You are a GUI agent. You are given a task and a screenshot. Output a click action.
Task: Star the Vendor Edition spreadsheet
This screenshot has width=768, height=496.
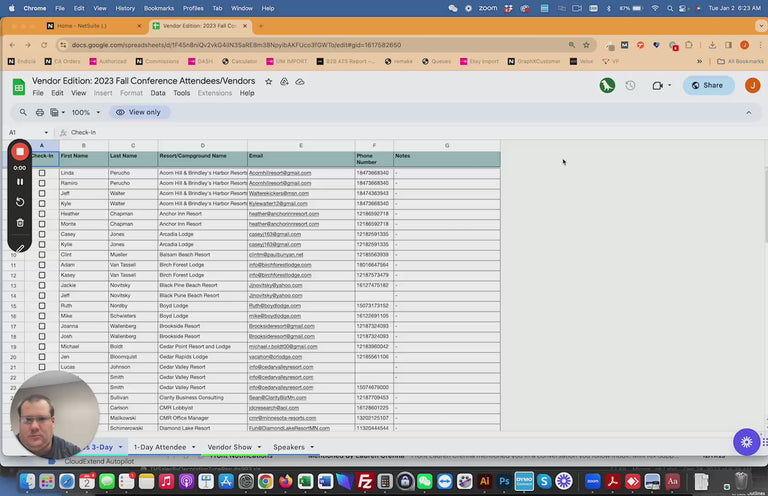[x=268, y=82]
